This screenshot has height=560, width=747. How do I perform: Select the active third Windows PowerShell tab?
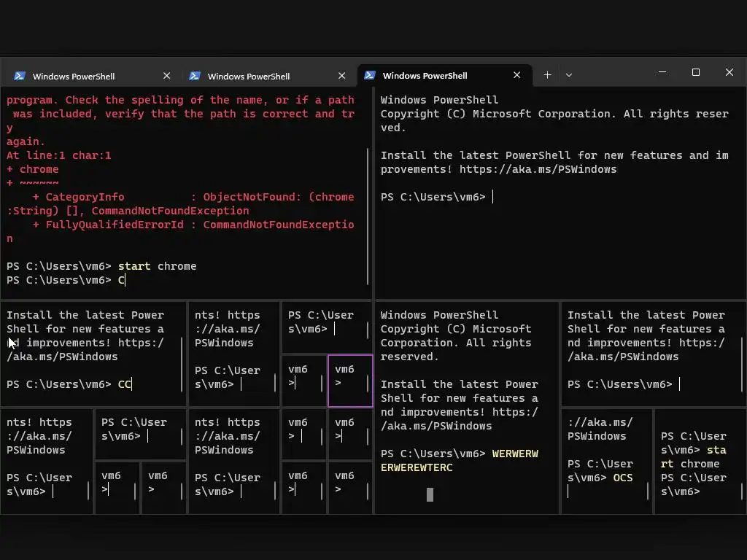444,75
